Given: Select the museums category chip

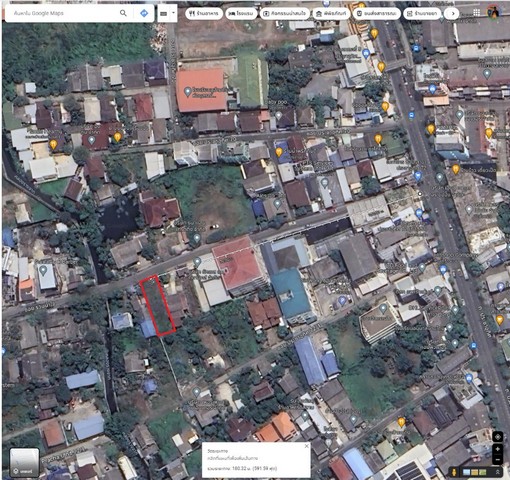Looking at the screenshot, I should pos(331,14).
